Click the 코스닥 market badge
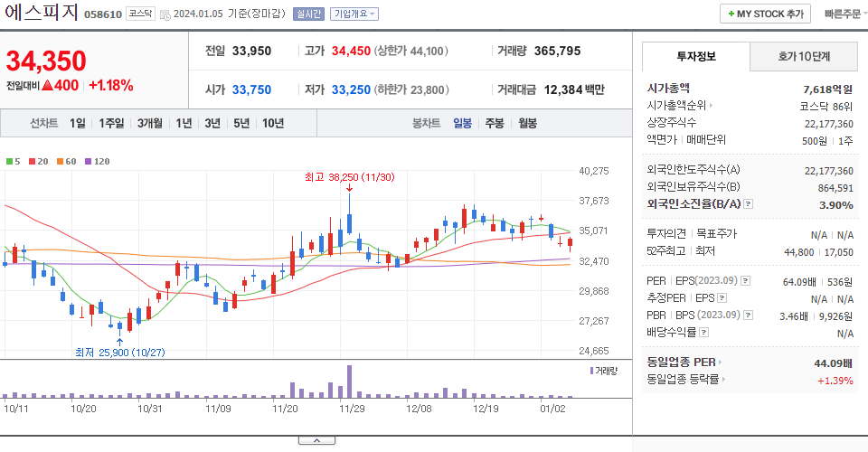This screenshot has height=452, width=868. (141, 14)
